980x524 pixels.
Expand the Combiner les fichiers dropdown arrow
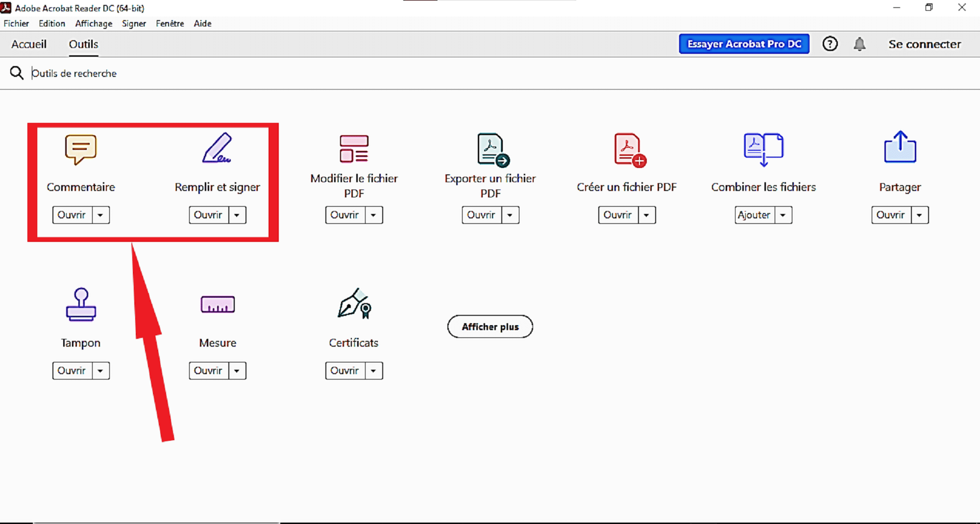click(x=784, y=215)
